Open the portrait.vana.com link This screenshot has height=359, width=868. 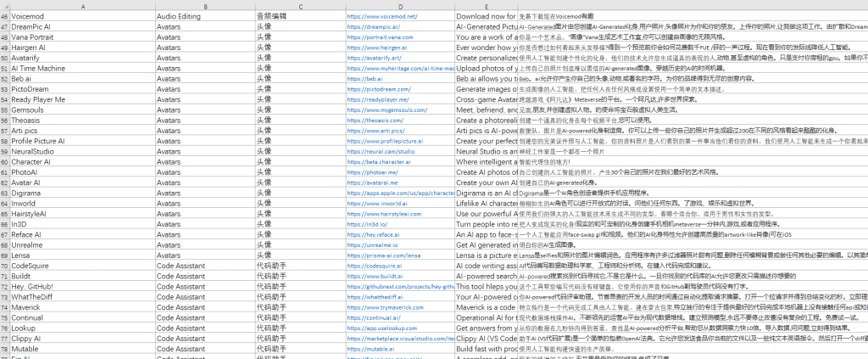(x=380, y=37)
